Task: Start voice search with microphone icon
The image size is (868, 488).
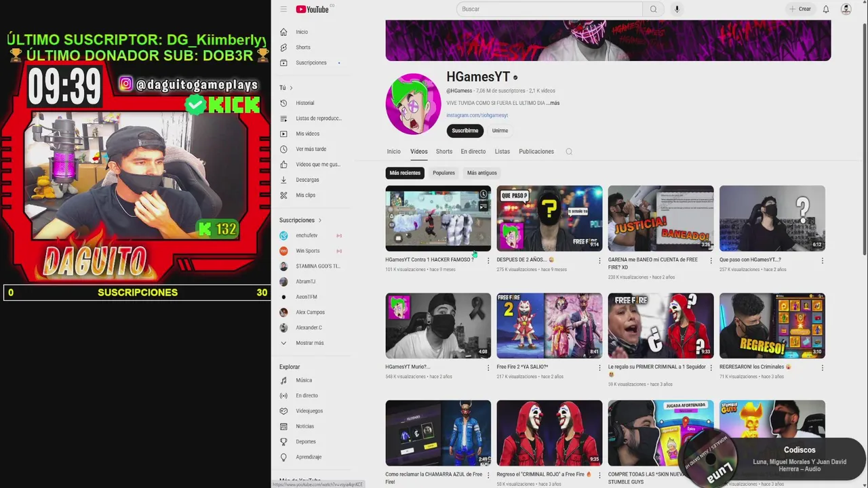Action: [677, 9]
